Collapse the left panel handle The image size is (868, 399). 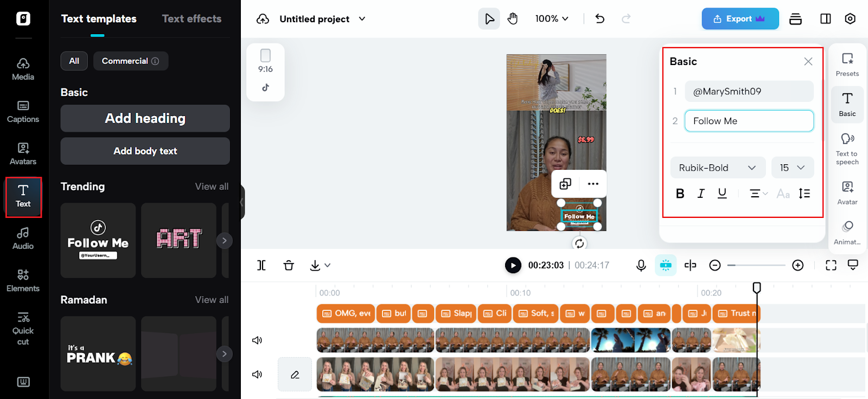click(x=242, y=202)
